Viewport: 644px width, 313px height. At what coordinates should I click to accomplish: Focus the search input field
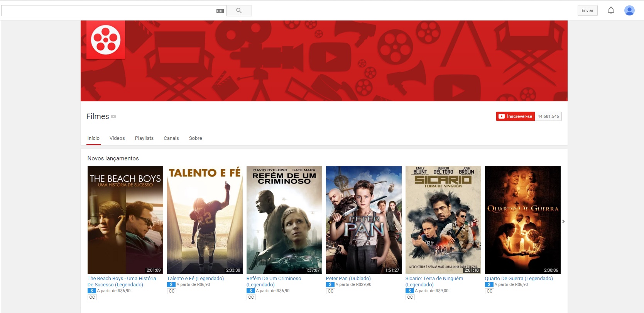[109, 11]
